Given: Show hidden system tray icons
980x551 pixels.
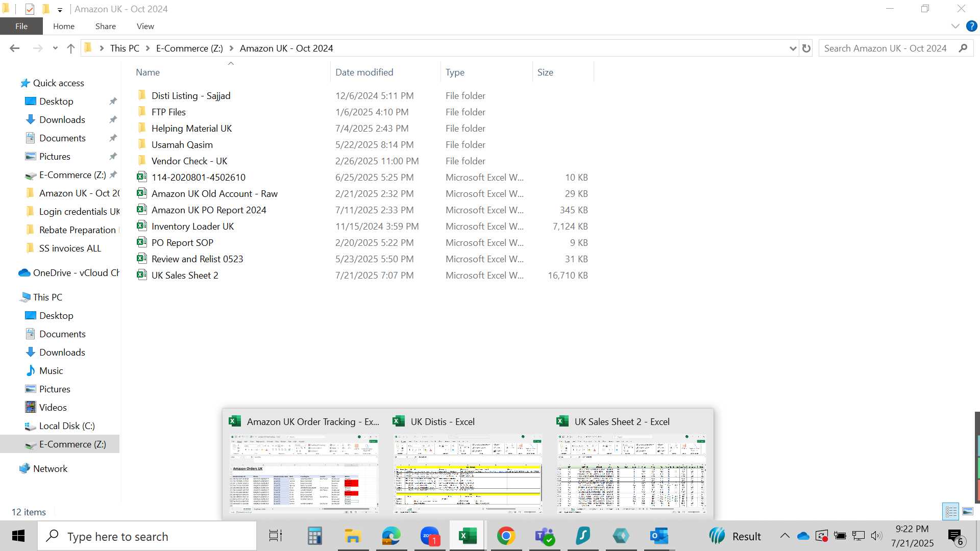Looking at the screenshot, I should coord(785,536).
